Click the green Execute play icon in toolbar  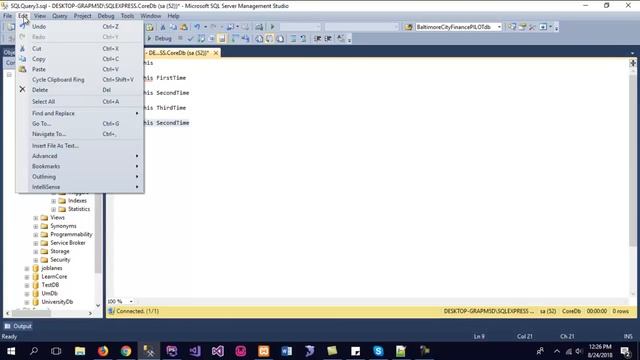(x=272, y=27)
